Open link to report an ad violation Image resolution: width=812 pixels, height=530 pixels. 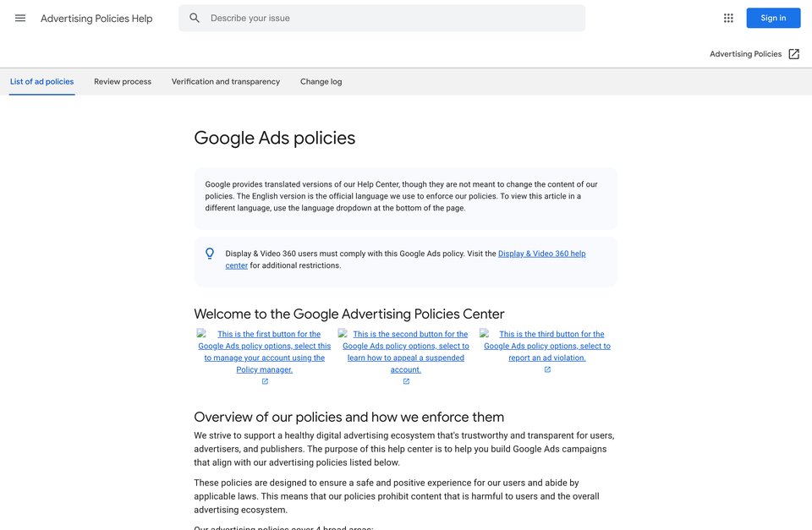pos(547,346)
